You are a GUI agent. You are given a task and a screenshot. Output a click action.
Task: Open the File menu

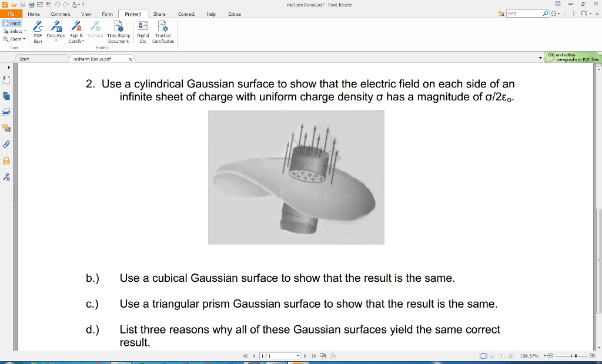coord(11,14)
